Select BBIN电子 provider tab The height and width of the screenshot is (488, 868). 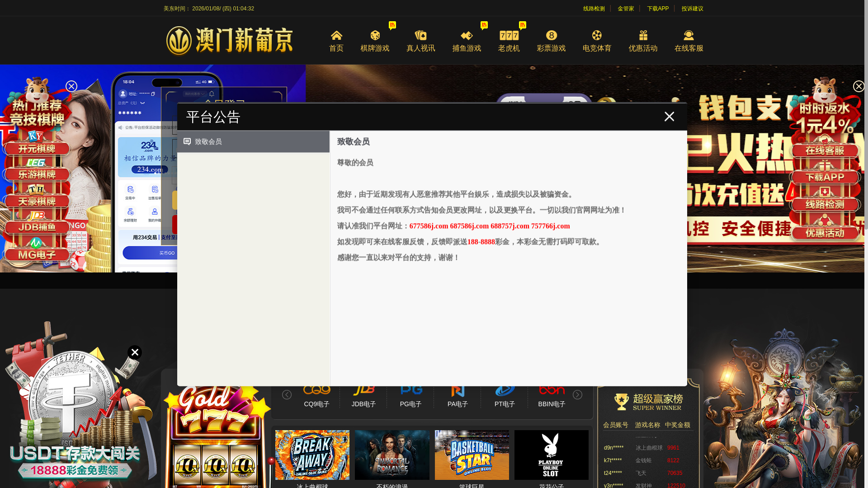tap(552, 397)
